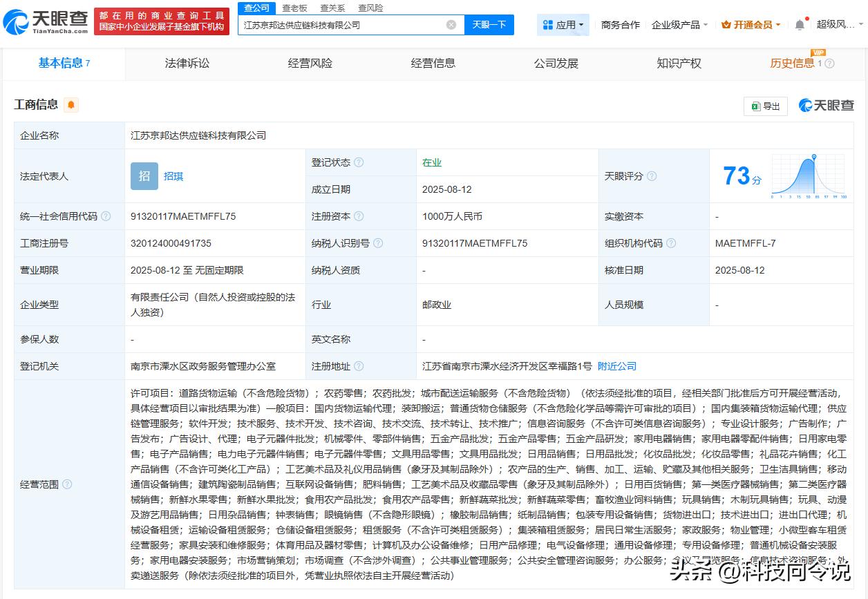Click the 邮政业 industry value
The image size is (868, 599).
437,305
